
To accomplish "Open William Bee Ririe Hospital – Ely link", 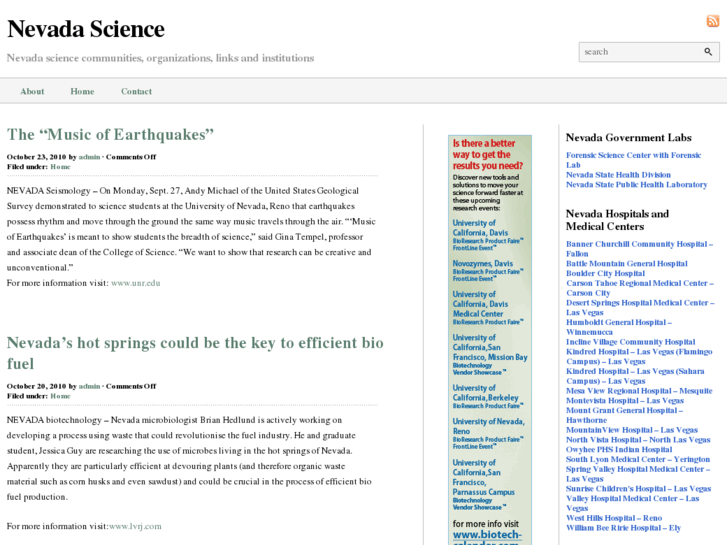I will coord(623,528).
